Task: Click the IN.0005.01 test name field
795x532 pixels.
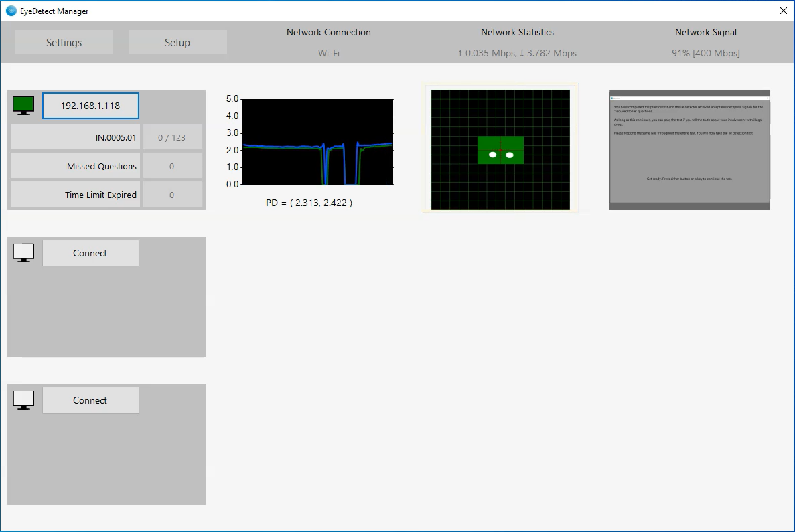Action: [x=75, y=137]
